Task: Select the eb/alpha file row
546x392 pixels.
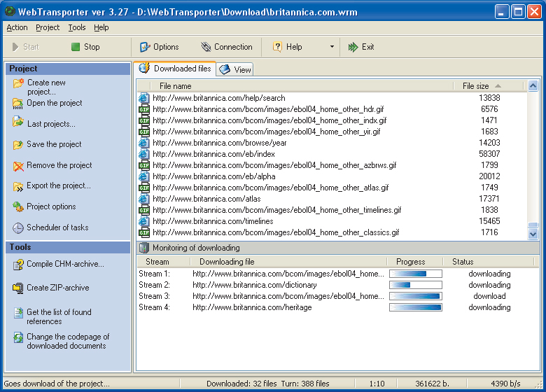Action: (332, 176)
